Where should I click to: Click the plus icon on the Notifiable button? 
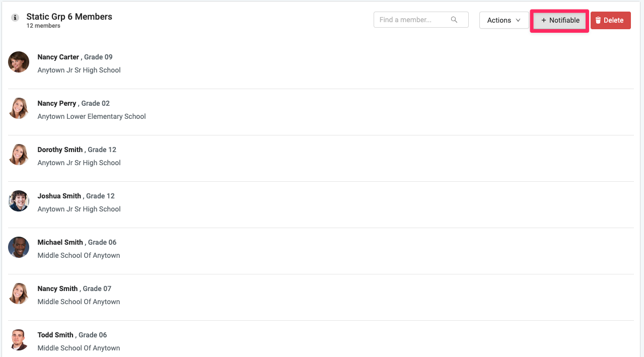coord(544,20)
